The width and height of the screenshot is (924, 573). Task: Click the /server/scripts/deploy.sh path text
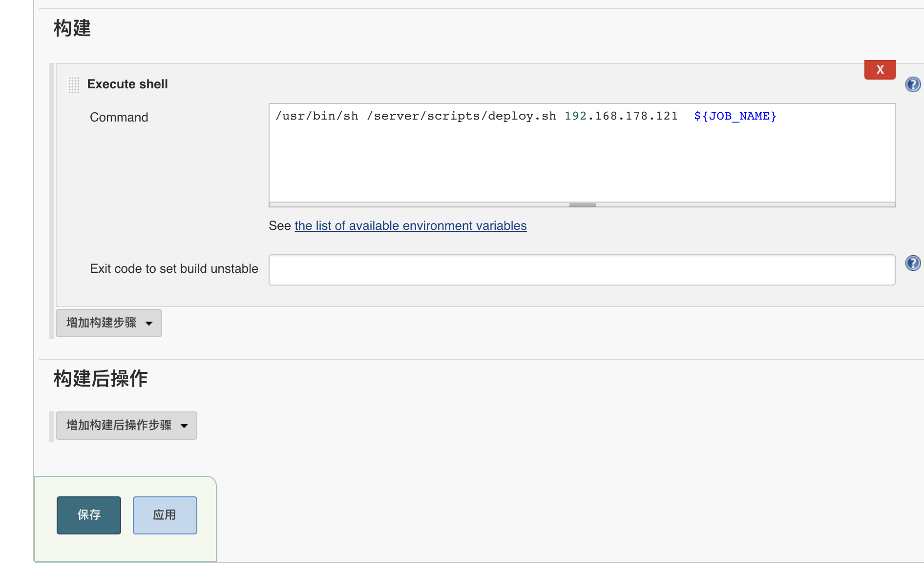[x=462, y=116]
